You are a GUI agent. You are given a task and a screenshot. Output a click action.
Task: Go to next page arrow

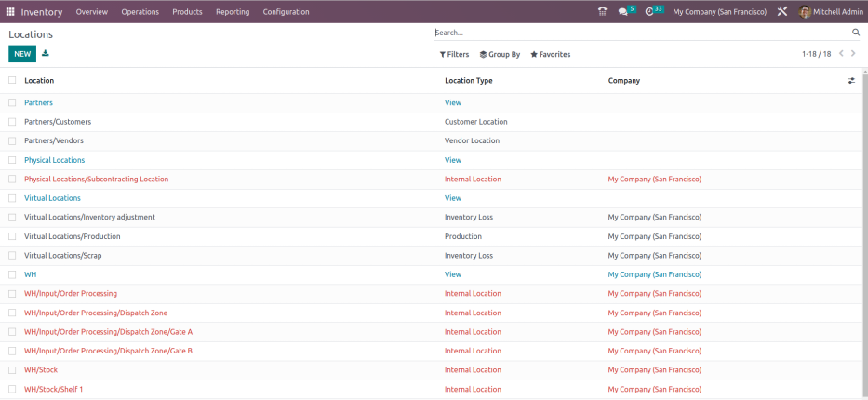pos(854,54)
